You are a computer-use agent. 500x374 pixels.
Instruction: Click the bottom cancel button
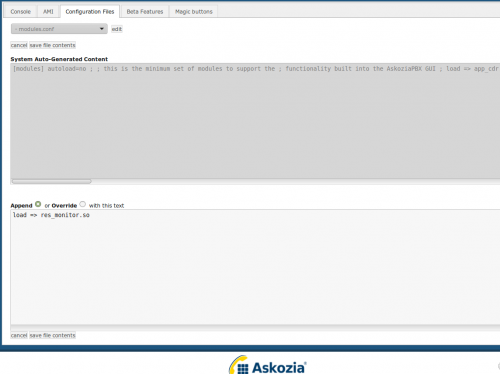19,335
